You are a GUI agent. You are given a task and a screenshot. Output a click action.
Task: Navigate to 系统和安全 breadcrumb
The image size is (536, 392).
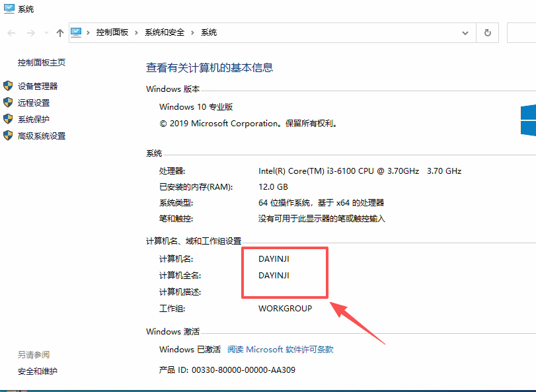(x=165, y=32)
